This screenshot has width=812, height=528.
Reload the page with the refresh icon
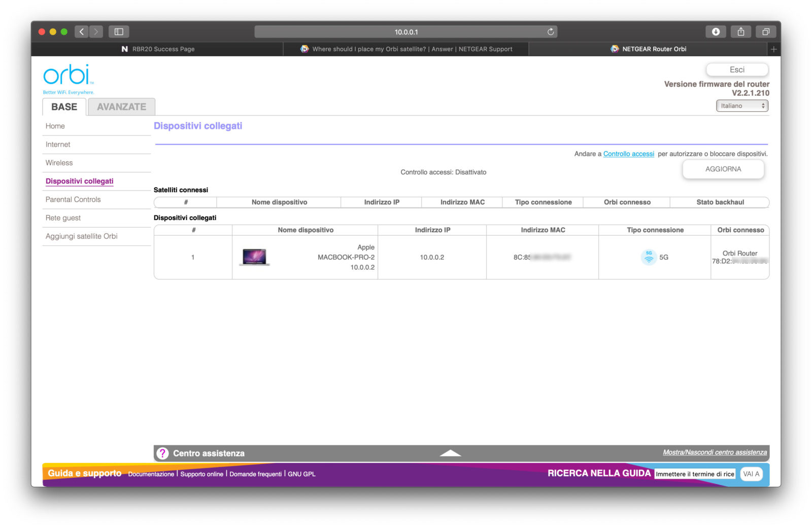pyautogui.click(x=551, y=32)
